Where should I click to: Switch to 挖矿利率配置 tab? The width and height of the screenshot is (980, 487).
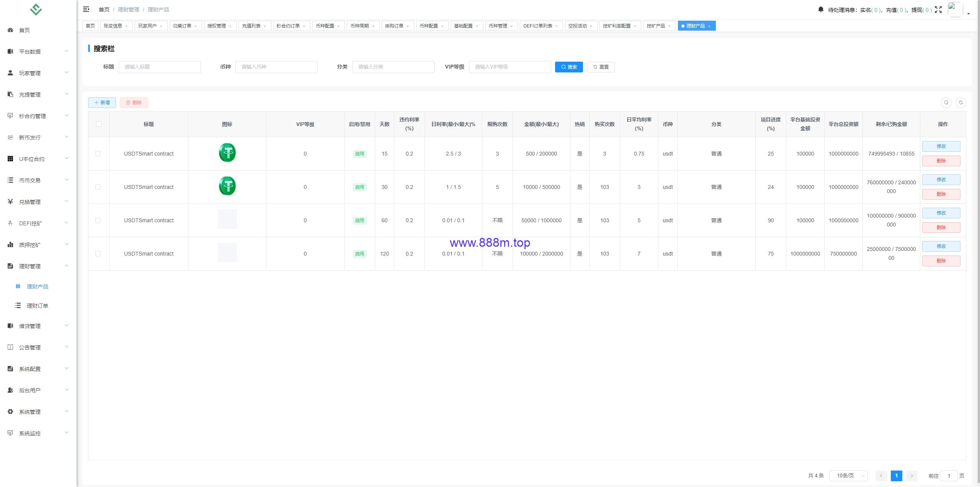pos(620,26)
